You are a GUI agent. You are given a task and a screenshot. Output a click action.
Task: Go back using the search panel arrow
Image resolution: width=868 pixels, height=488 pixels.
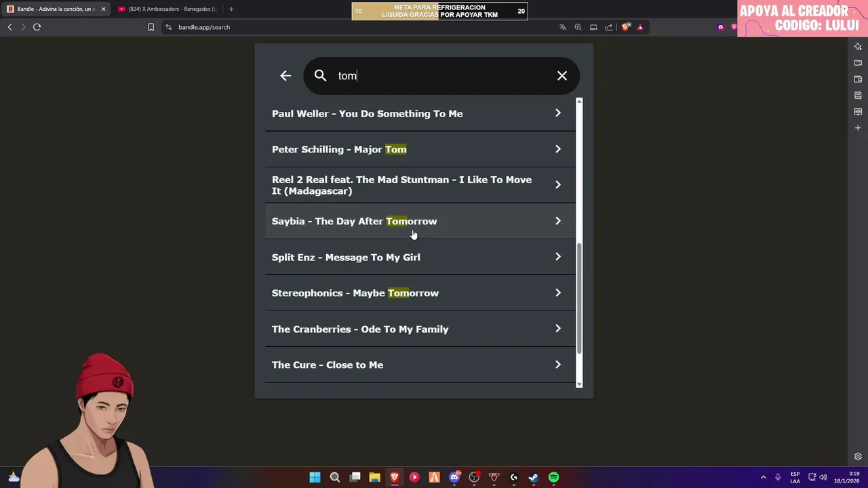(285, 76)
